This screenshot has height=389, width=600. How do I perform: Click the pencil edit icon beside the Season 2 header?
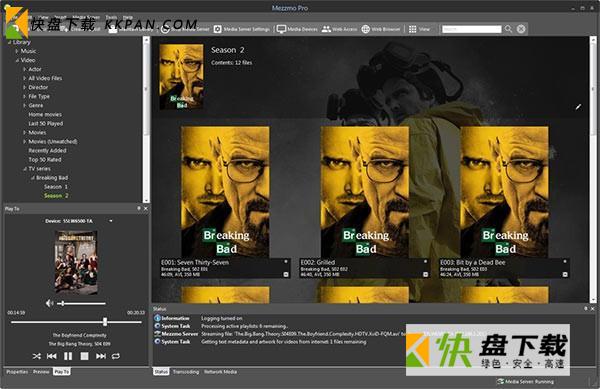click(x=578, y=107)
